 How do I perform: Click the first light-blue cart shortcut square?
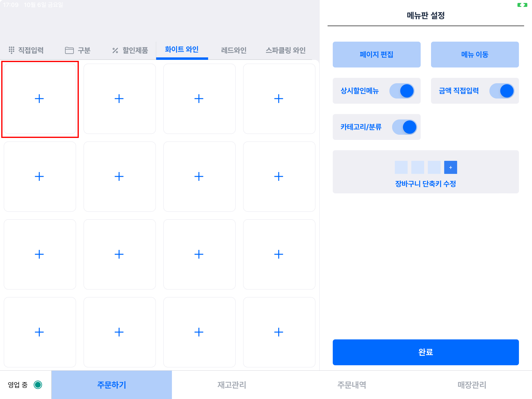coord(401,167)
